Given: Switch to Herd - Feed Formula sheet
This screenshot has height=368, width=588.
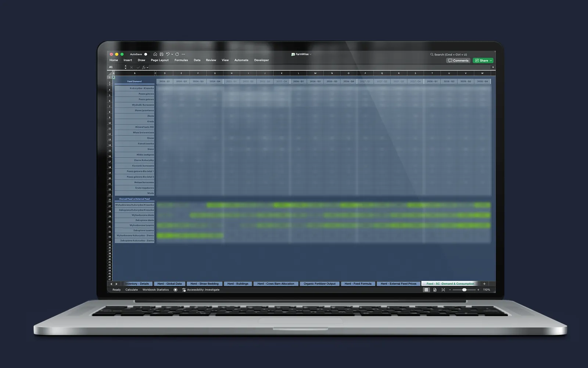Looking at the screenshot, I should (x=358, y=284).
